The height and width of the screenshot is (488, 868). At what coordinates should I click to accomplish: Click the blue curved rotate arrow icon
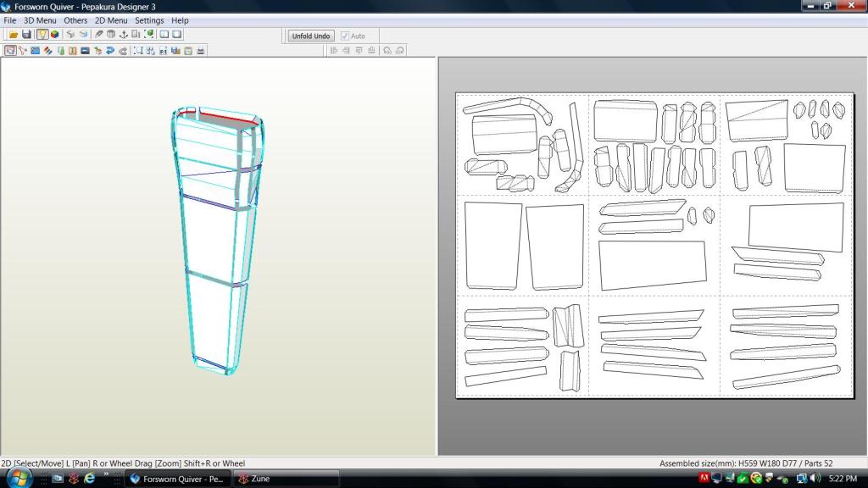tap(110, 50)
